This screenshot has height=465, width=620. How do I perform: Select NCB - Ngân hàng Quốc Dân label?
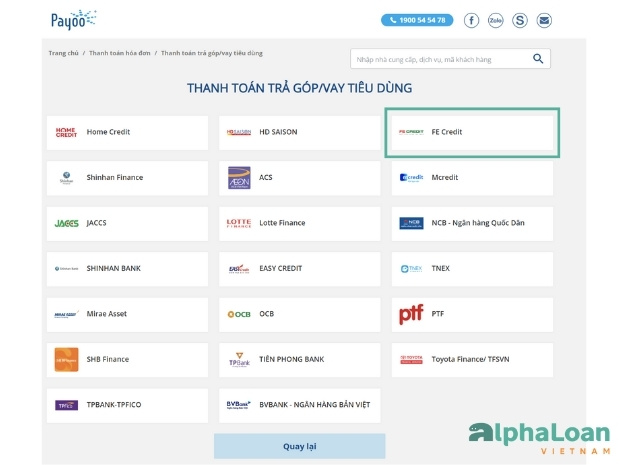478,223
